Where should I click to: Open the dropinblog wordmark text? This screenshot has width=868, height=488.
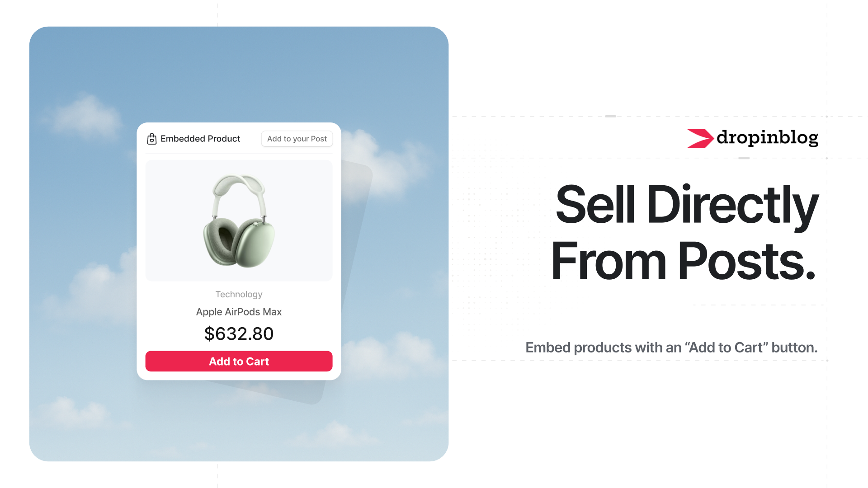[x=767, y=138]
